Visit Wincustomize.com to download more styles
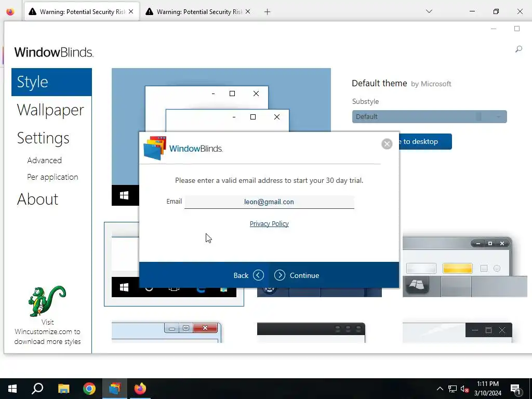Image resolution: width=532 pixels, height=399 pixels. coord(47,332)
